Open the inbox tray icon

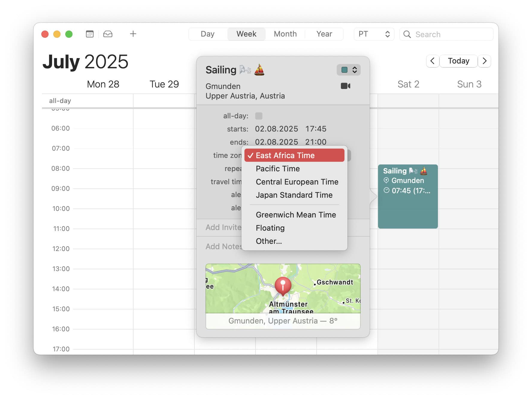point(108,34)
